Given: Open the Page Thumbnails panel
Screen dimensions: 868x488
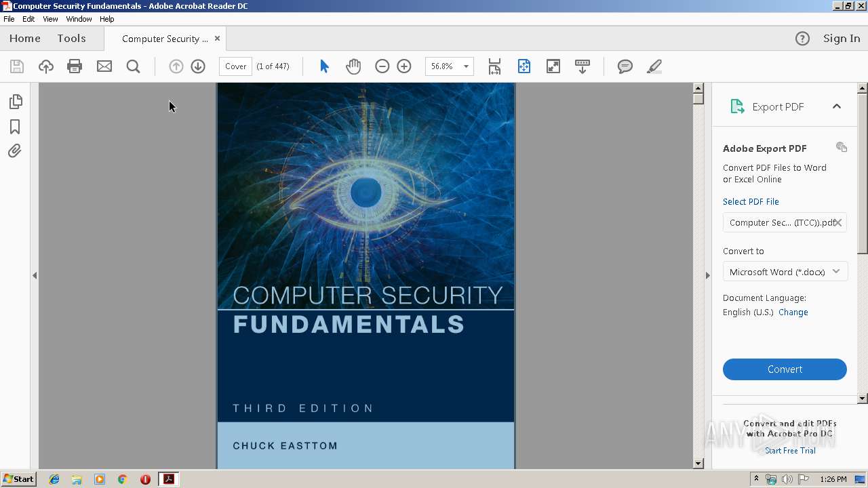Looking at the screenshot, I should pyautogui.click(x=15, y=102).
